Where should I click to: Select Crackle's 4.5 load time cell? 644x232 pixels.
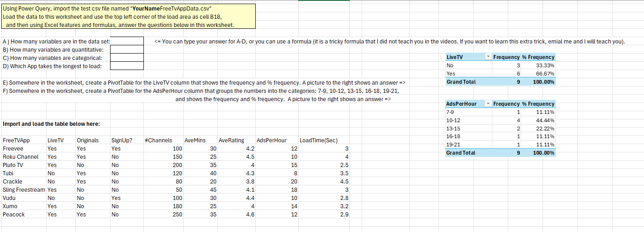pyautogui.click(x=324, y=182)
